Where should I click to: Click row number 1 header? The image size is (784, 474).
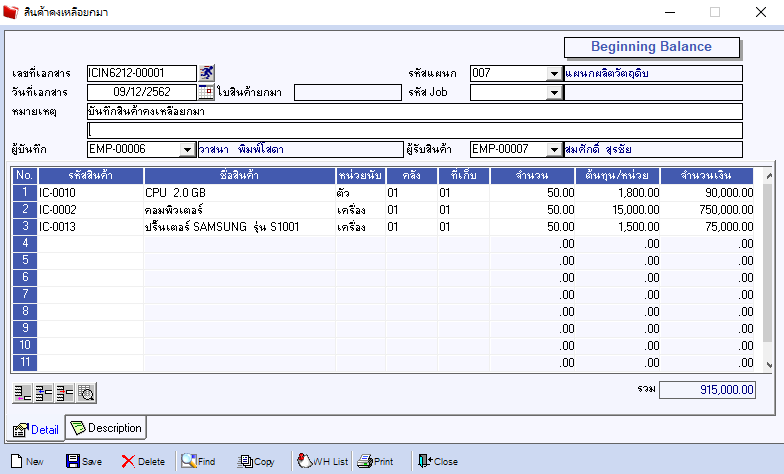click(x=25, y=192)
